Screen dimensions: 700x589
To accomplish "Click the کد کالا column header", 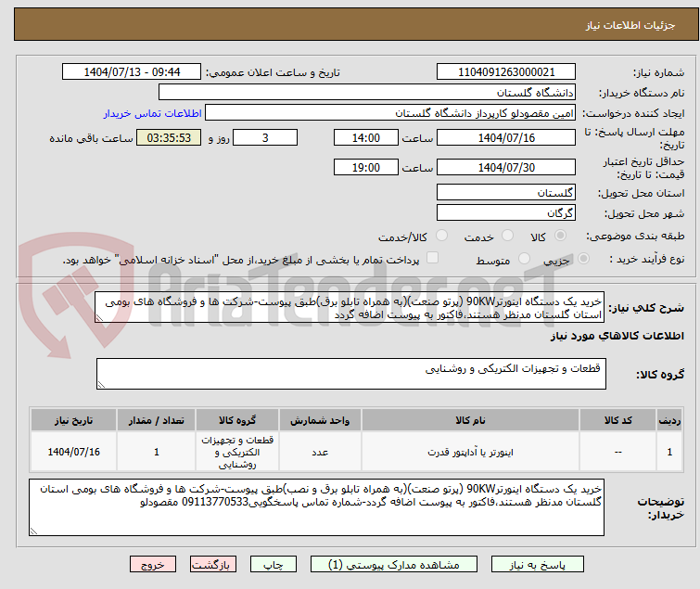I will click(x=617, y=420).
